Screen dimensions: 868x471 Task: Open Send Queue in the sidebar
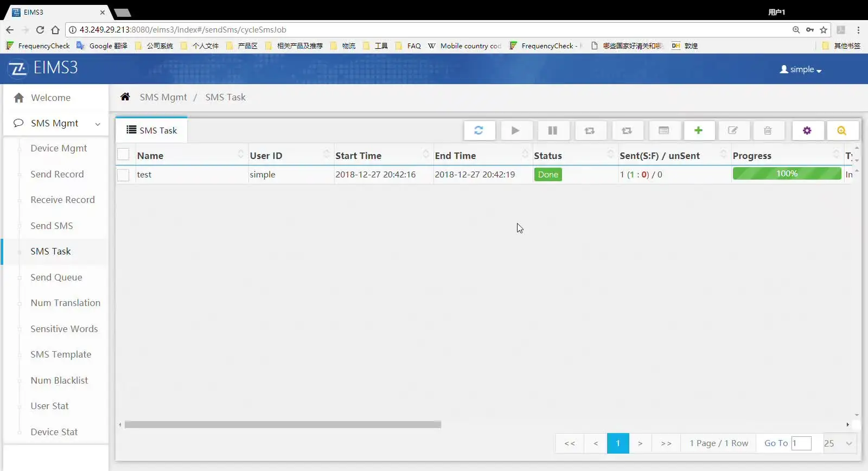(56, 277)
